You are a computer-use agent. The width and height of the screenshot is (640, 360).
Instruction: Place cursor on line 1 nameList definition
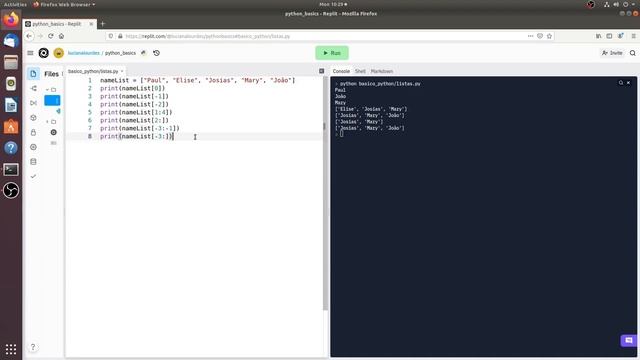[x=198, y=80]
